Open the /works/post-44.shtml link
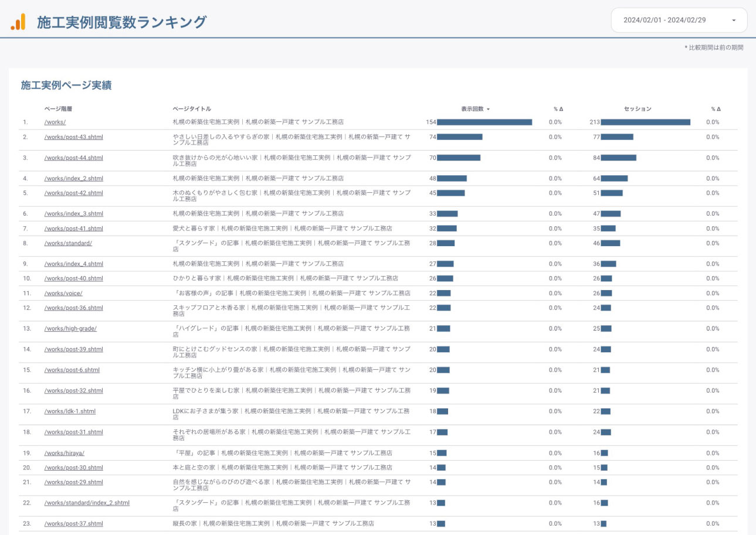 click(x=73, y=158)
